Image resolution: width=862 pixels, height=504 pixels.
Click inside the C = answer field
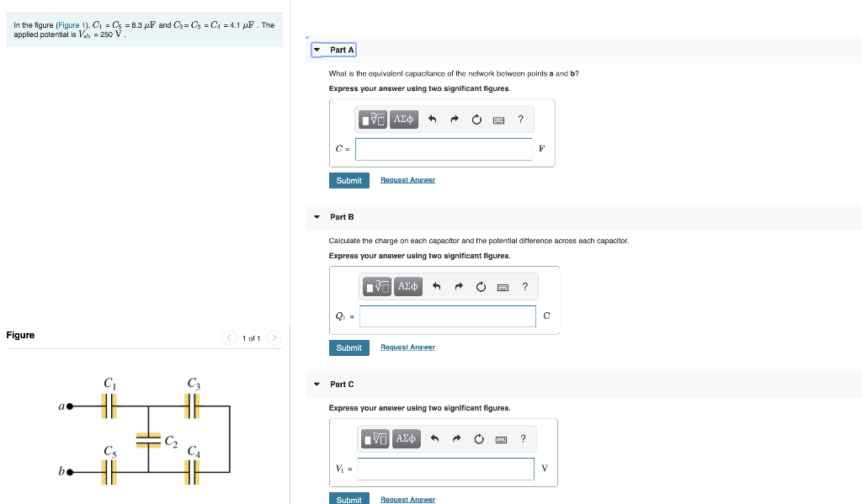coord(444,149)
